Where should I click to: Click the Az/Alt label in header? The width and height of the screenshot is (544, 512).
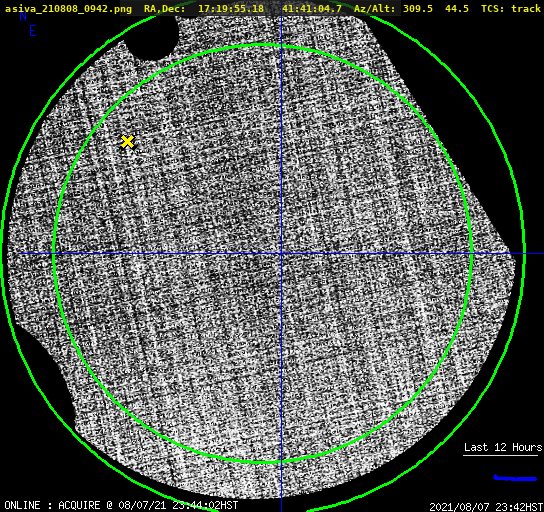374,8
